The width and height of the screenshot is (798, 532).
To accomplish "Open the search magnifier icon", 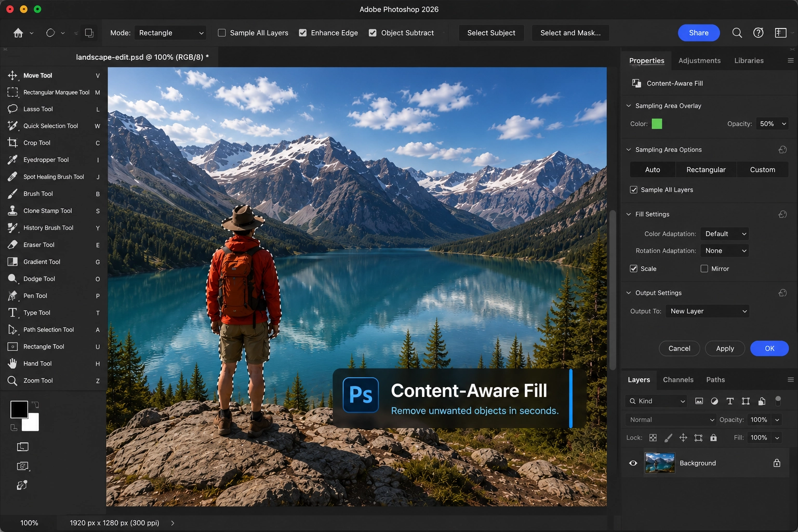I will [x=737, y=33].
